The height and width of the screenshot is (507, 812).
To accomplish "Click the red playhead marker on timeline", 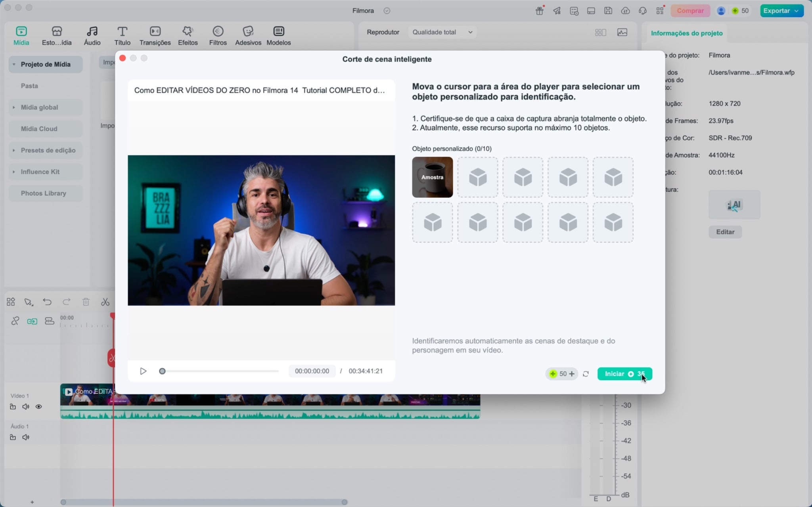I will point(113,316).
